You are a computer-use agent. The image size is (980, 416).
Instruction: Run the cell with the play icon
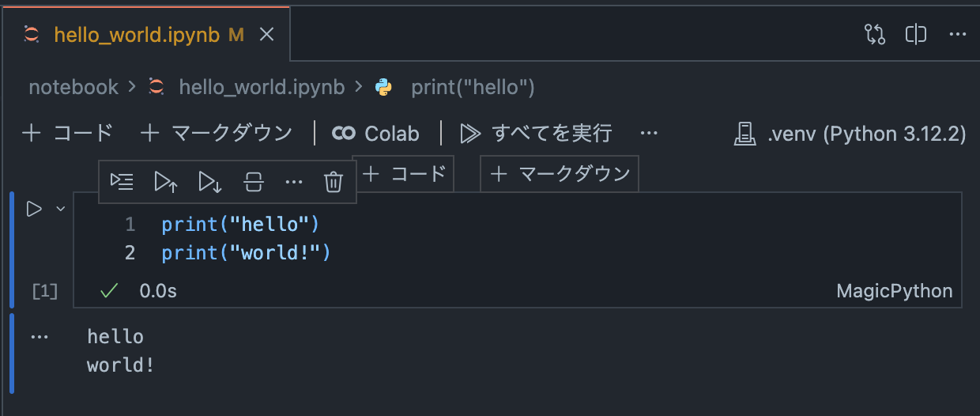34,210
